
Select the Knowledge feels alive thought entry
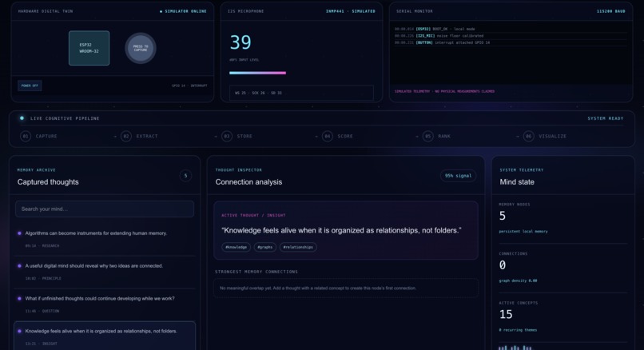(x=105, y=336)
